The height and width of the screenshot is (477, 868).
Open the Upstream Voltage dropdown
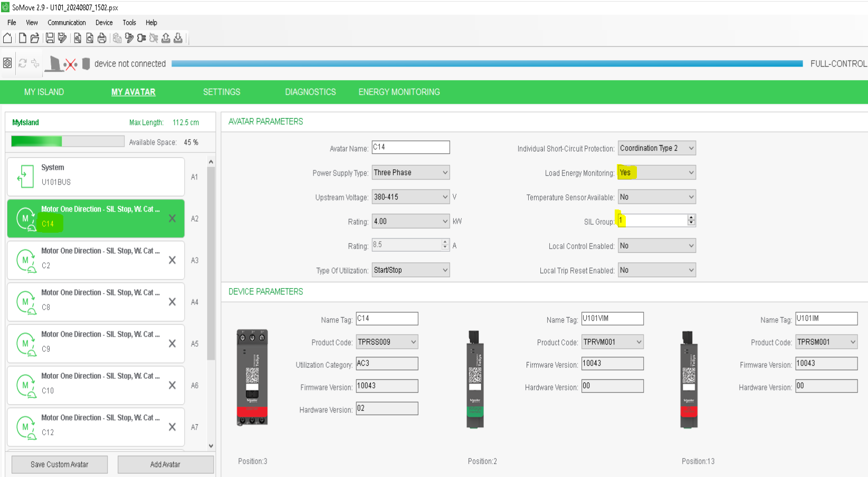(x=411, y=197)
